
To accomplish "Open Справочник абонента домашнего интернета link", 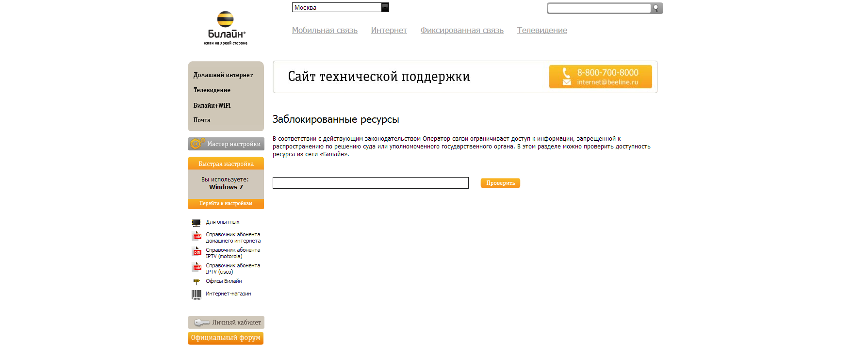I will coord(233,238).
